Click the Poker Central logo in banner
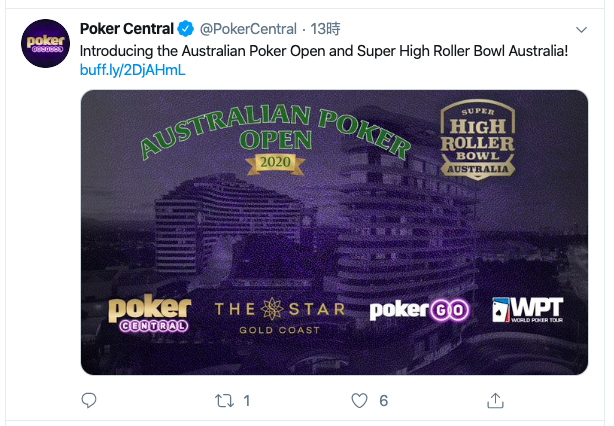Image resolution: width=614 pixels, height=426 pixels. 149,315
